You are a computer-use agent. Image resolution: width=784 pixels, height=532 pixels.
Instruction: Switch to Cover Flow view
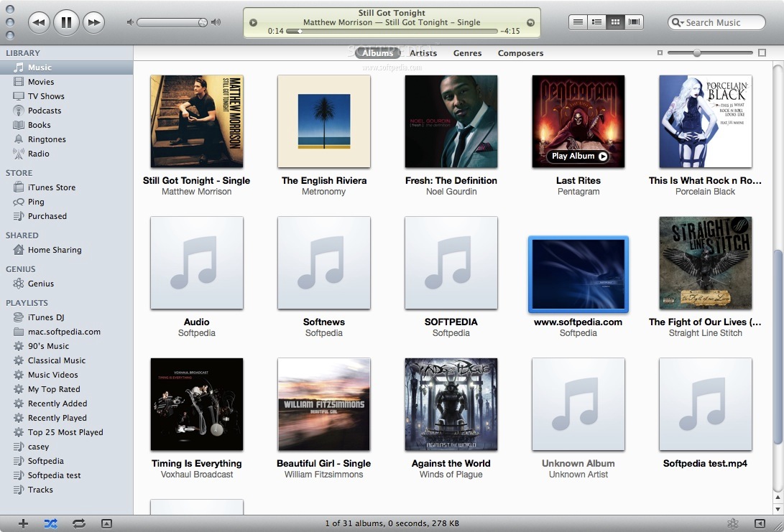634,22
